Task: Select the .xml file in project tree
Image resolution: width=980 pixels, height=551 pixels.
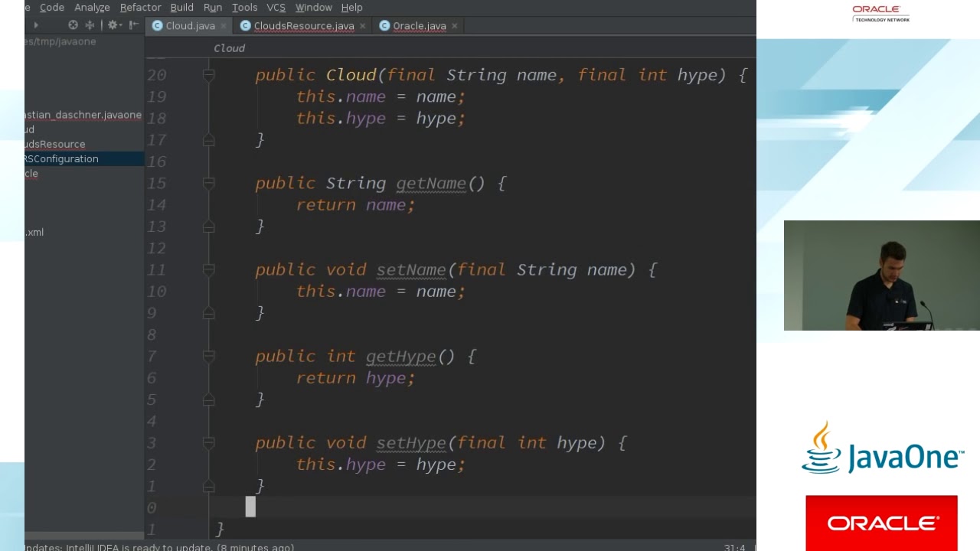Action: point(34,232)
